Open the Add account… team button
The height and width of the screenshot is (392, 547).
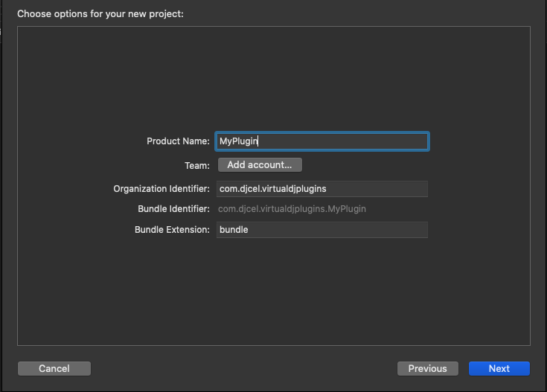tap(260, 164)
